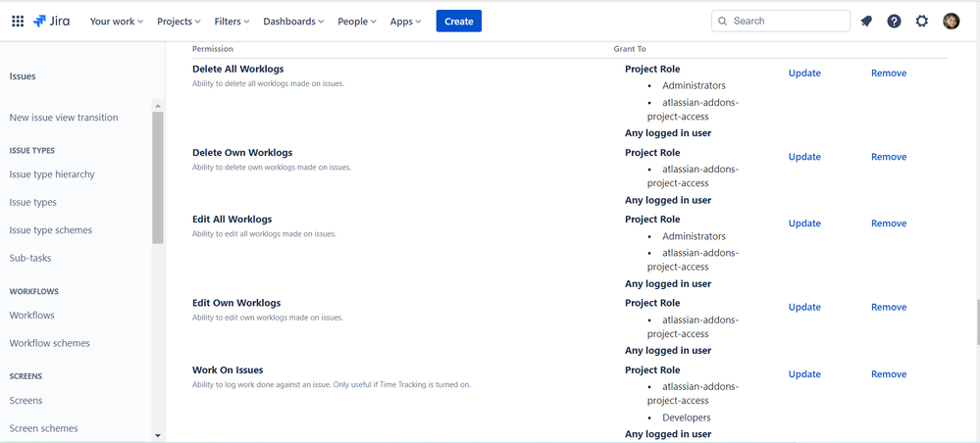
Task: Click the sidebar scrollbar up arrow
Action: click(x=158, y=106)
